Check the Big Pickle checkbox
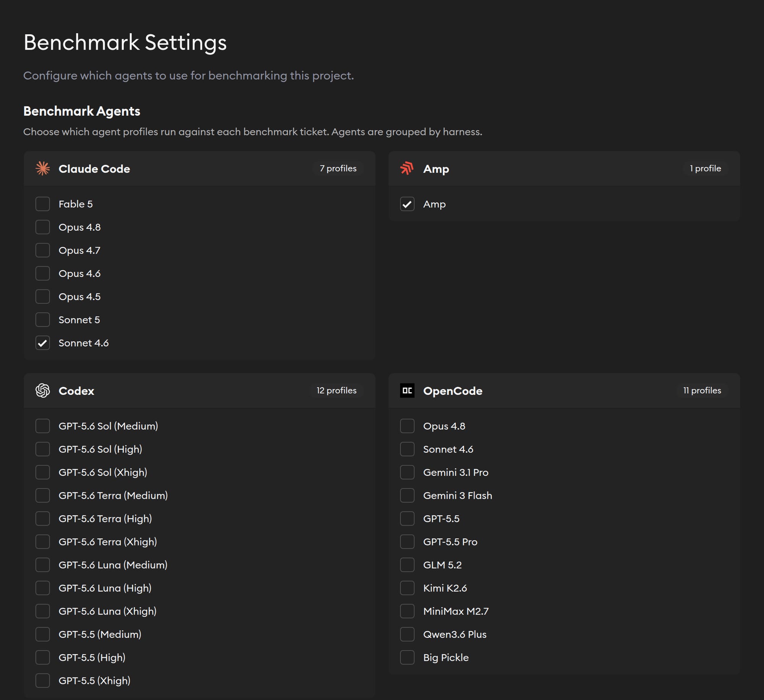This screenshot has width=764, height=700. 407,658
